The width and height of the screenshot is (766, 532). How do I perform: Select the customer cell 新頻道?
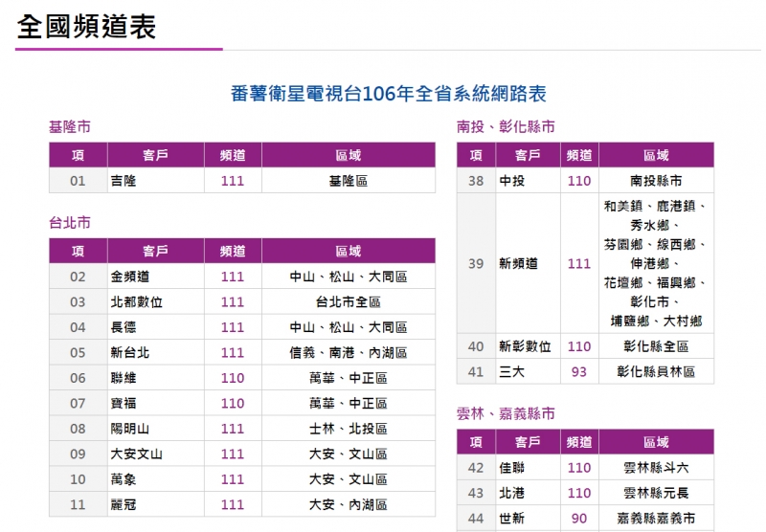point(529,263)
